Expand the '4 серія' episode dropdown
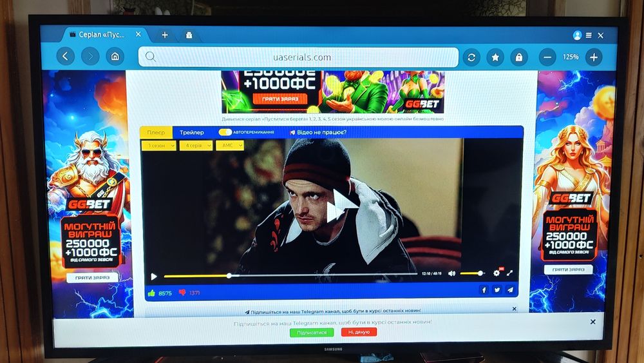The image size is (644, 363). point(196,146)
